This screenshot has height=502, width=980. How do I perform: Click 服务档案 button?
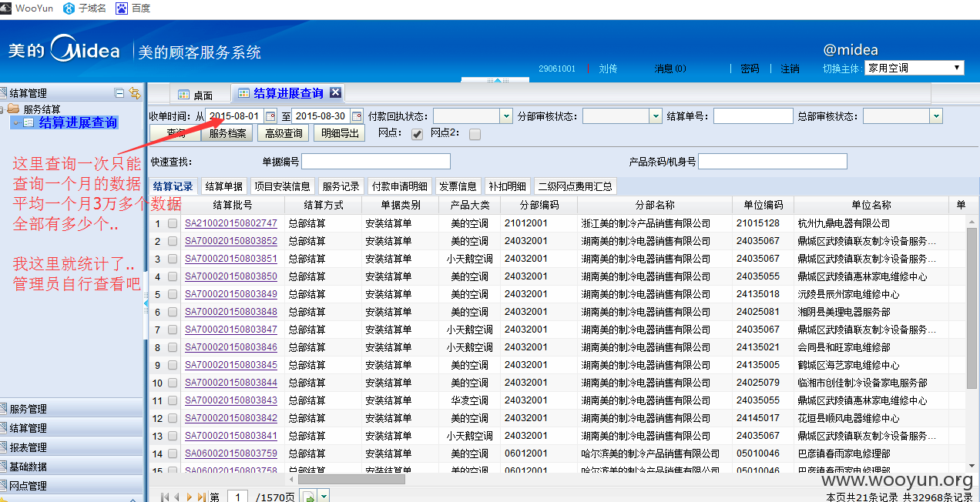pyautogui.click(x=228, y=134)
